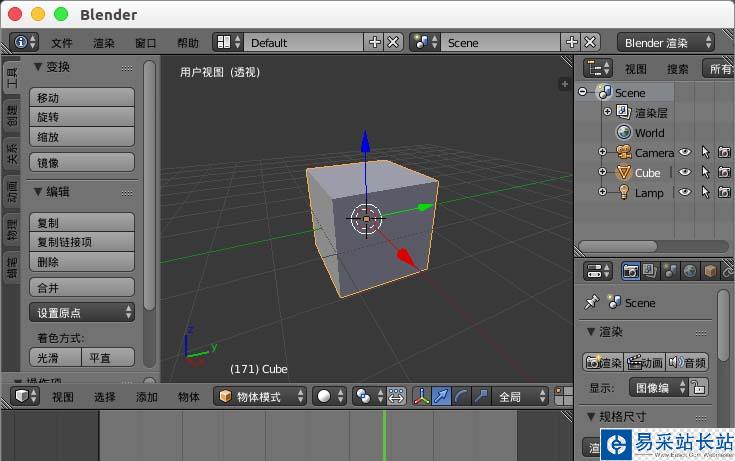
Task: Click the screen layout browse icon
Action: pos(228,42)
